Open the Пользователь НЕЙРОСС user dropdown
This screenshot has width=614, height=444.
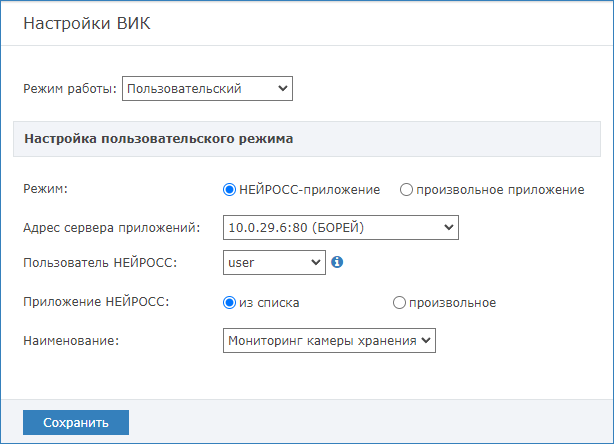(274, 263)
